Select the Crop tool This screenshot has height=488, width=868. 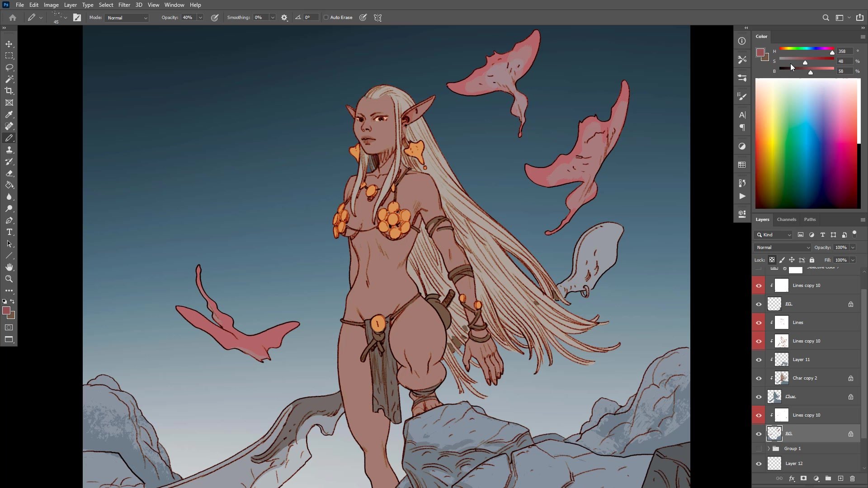tap(9, 91)
